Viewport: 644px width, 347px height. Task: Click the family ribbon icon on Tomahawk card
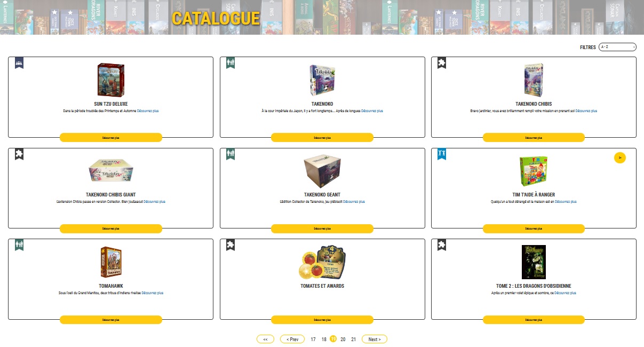coord(19,245)
